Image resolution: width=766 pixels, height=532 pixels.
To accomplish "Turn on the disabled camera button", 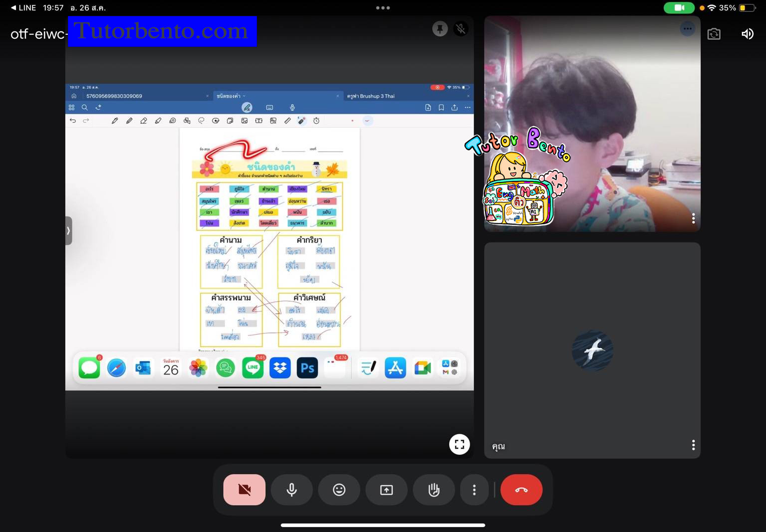I will tap(244, 490).
